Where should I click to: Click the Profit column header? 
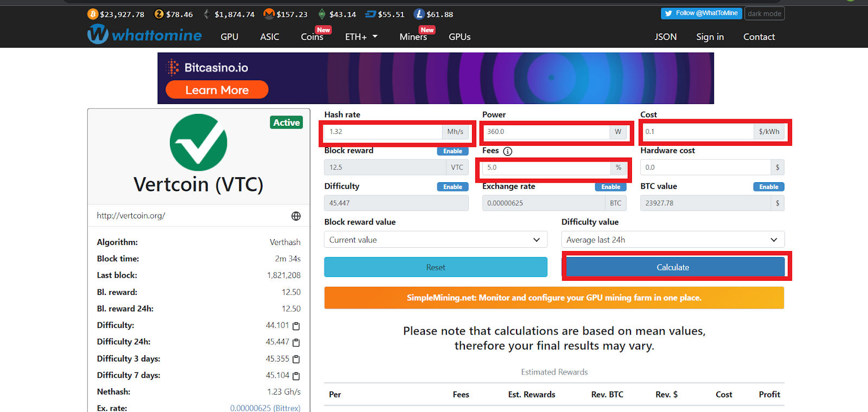point(769,395)
